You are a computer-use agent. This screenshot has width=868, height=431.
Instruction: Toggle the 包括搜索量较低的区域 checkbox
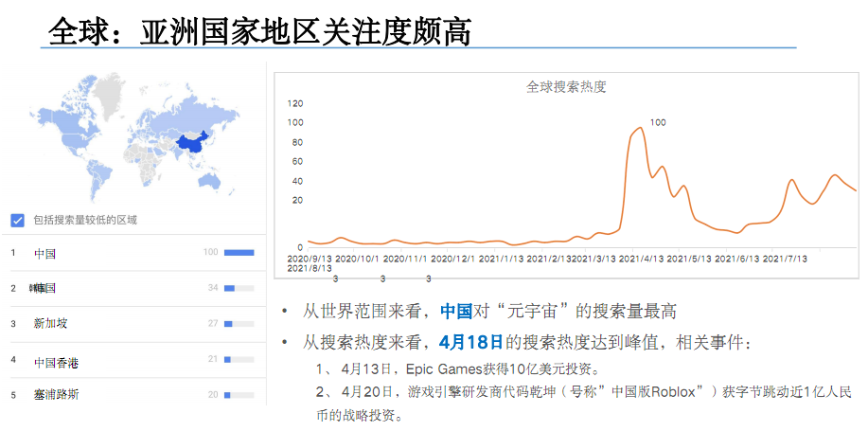(17, 220)
